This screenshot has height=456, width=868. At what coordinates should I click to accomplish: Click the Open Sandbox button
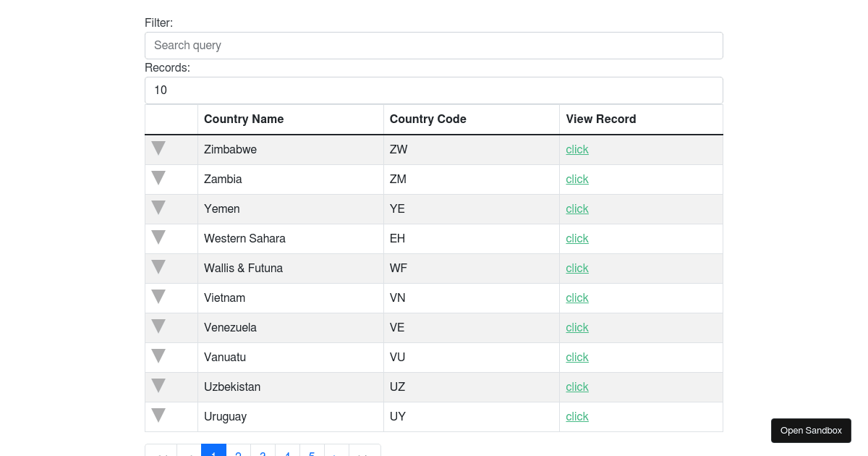pos(811,431)
